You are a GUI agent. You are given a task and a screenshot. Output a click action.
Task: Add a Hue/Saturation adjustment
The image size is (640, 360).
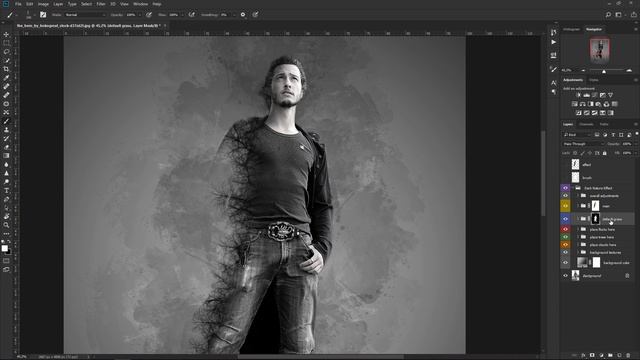coord(574,104)
